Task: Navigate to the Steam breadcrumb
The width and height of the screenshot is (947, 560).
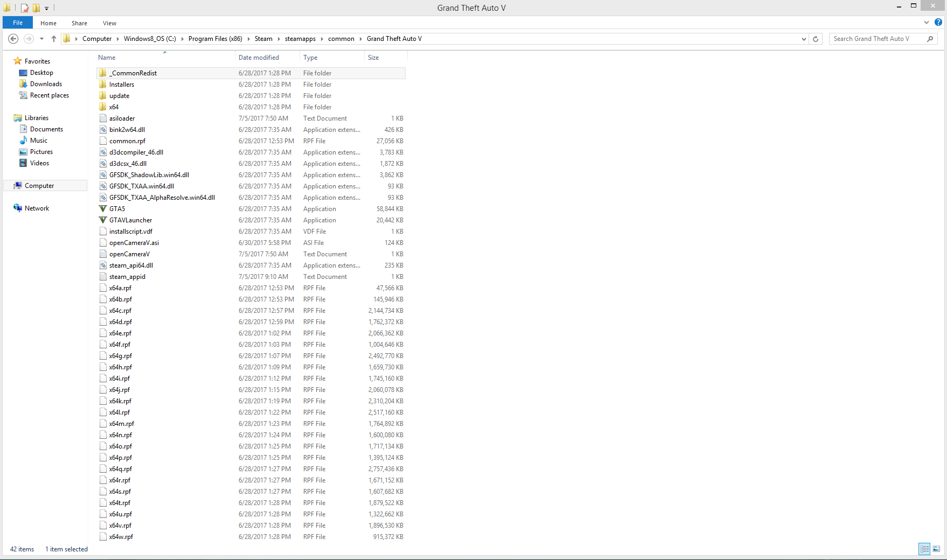Action: [263, 39]
